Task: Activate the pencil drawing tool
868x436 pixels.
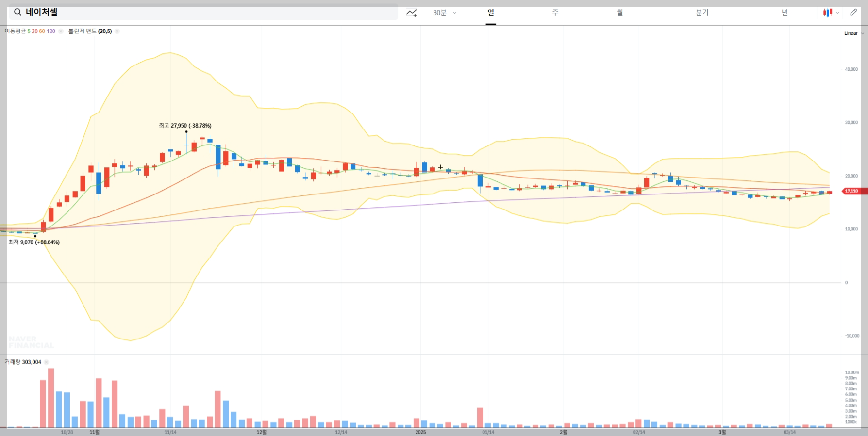Action: (x=854, y=13)
